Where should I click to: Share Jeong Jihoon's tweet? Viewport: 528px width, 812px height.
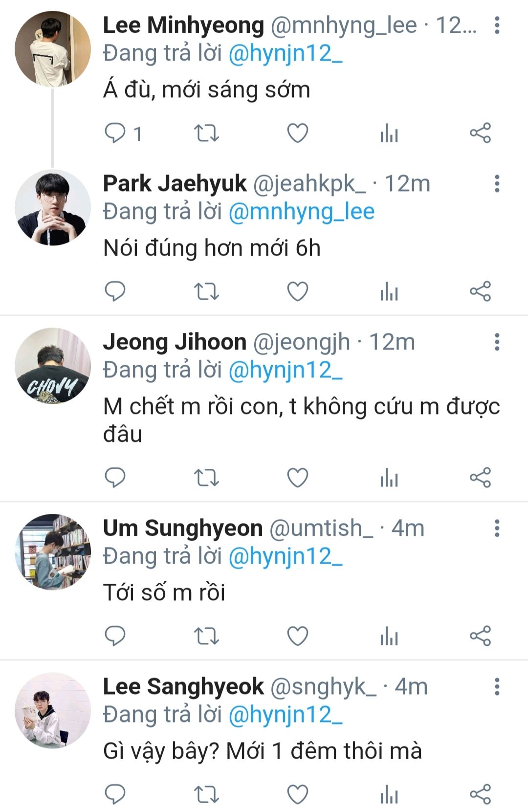click(480, 477)
